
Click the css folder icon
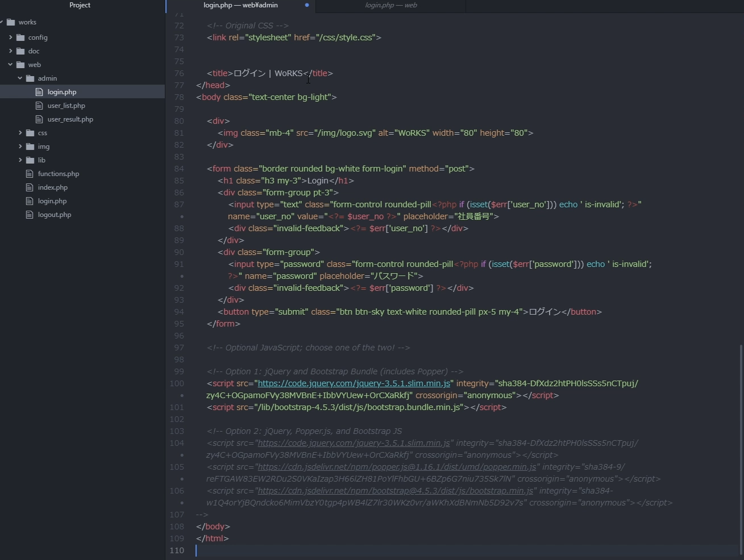30,133
